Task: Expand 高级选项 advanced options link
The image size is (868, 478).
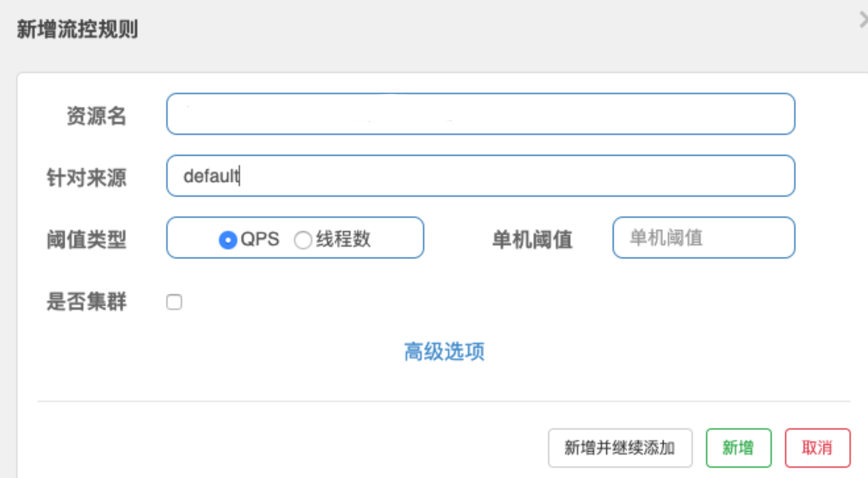Action: click(x=444, y=351)
